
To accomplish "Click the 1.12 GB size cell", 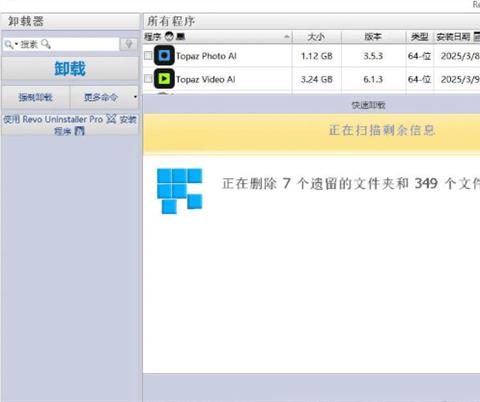I will pos(317,56).
